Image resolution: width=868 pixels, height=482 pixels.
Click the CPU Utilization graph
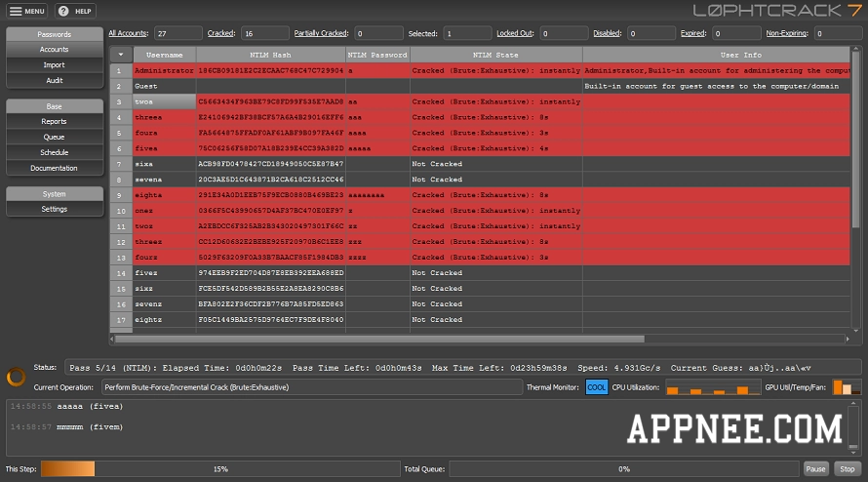713,387
